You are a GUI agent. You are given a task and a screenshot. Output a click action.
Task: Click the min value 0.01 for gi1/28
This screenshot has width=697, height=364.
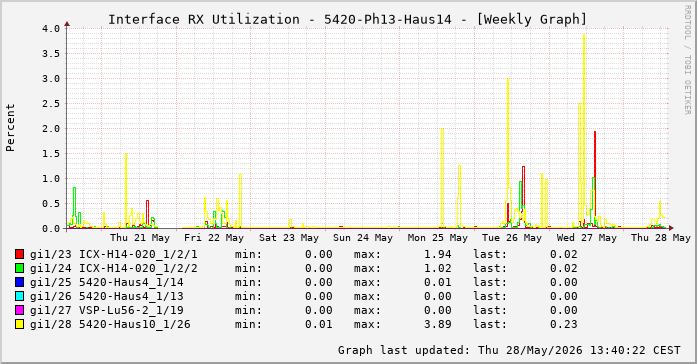point(319,324)
